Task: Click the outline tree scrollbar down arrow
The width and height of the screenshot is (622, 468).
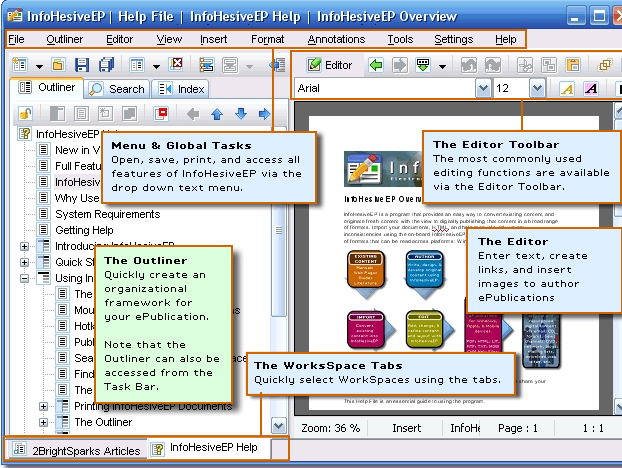Action: [278, 426]
